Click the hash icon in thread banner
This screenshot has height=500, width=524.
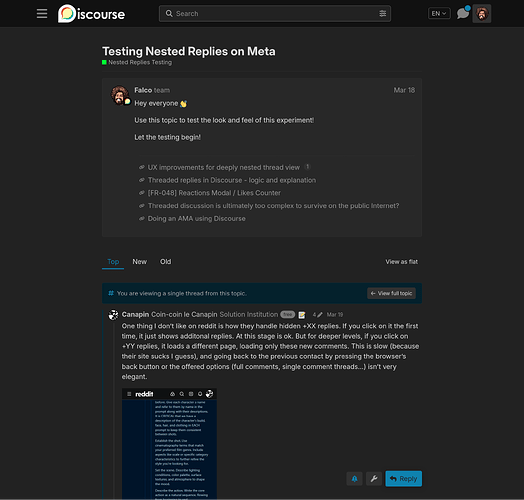[x=111, y=293]
